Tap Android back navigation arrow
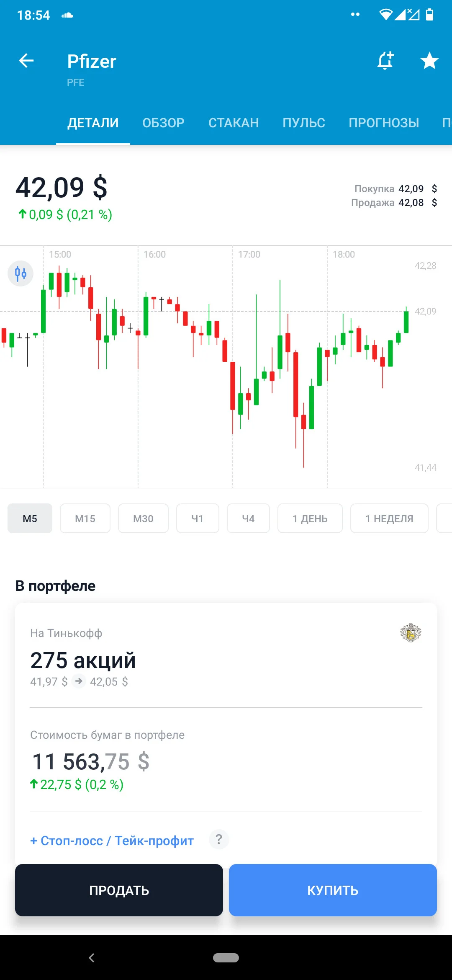 [x=92, y=957]
